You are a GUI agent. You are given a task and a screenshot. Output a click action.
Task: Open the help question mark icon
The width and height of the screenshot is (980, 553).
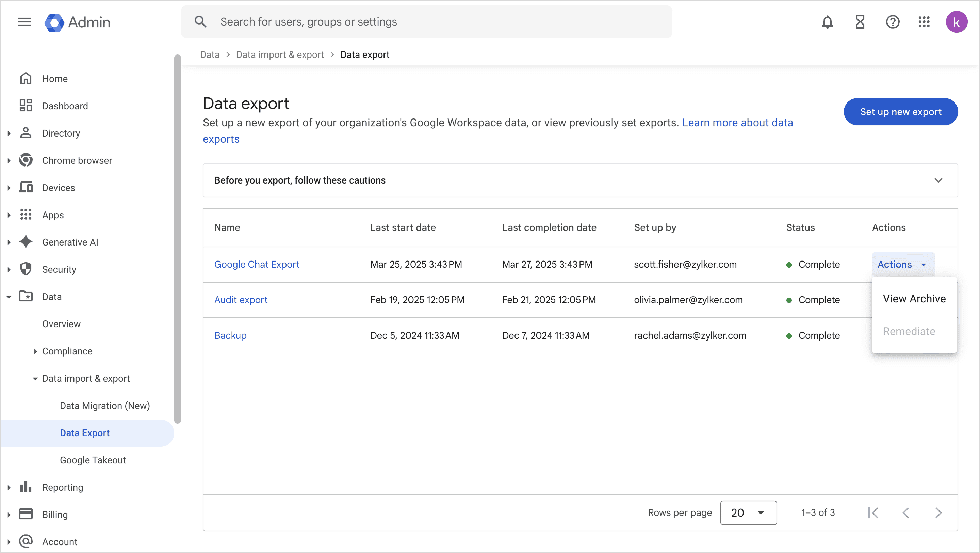tap(892, 22)
